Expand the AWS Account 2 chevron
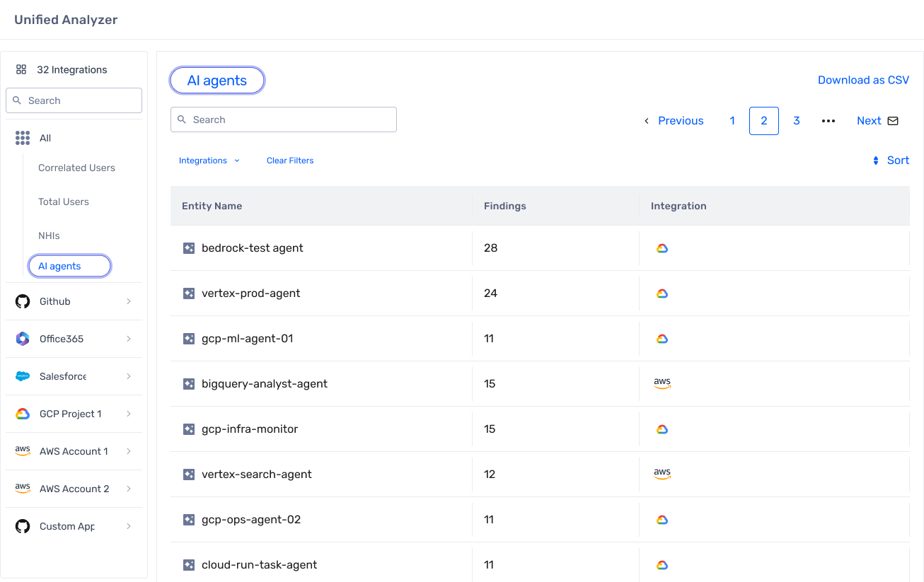This screenshot has width=924, height=582. click(x=129, y=489)
